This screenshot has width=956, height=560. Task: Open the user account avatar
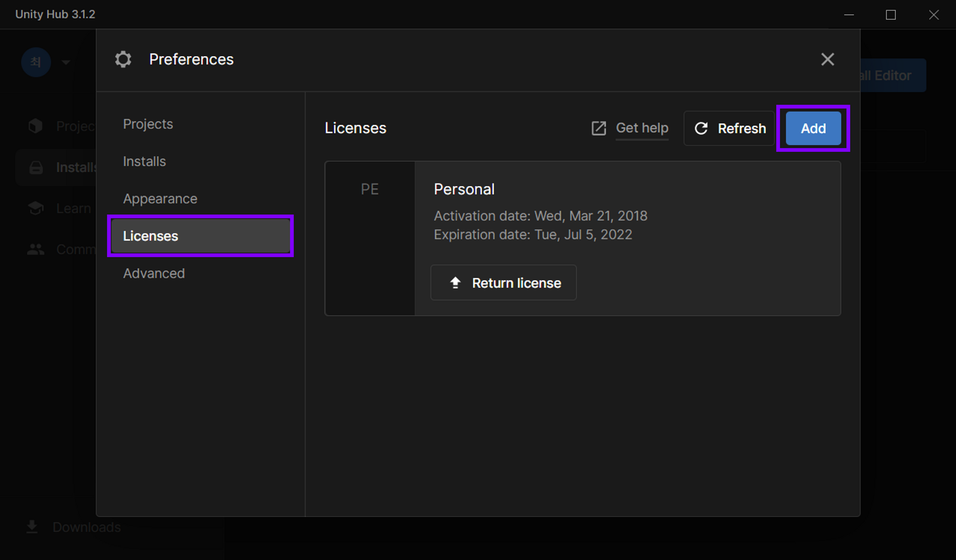tap(36, 62)
